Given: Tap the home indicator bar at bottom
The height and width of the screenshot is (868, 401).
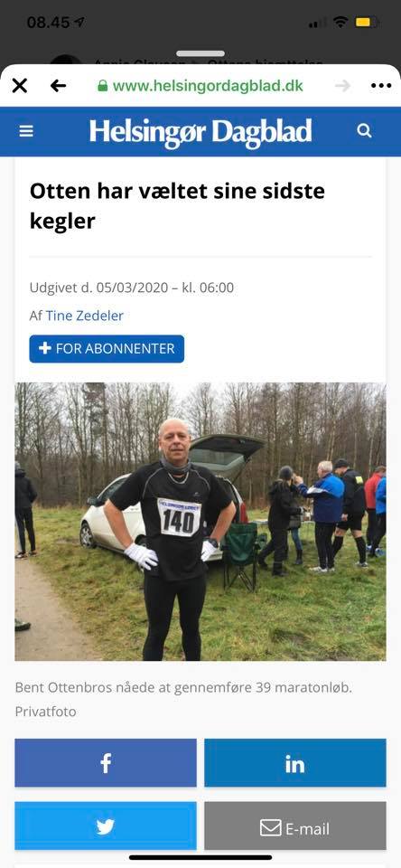Looking at the screenshot, I should 200,857.
